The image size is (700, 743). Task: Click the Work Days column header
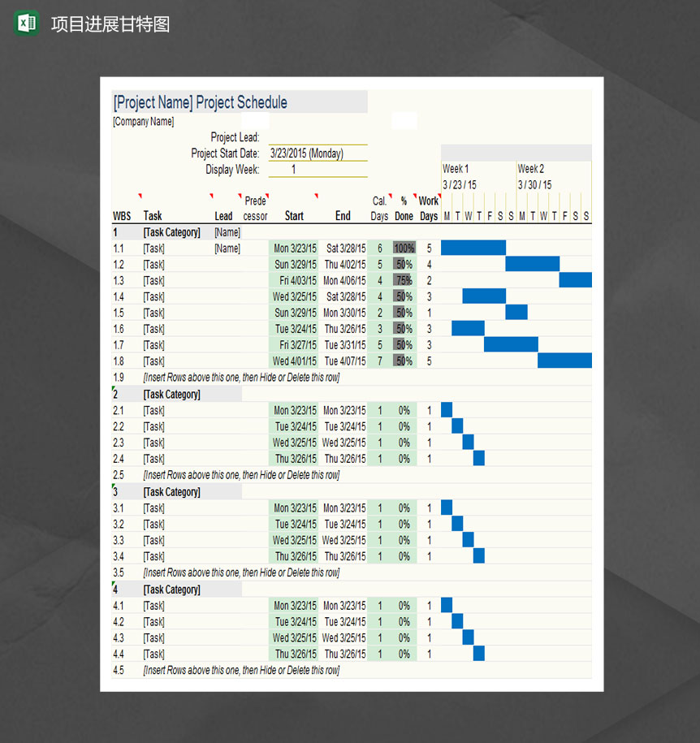point(429,209)
